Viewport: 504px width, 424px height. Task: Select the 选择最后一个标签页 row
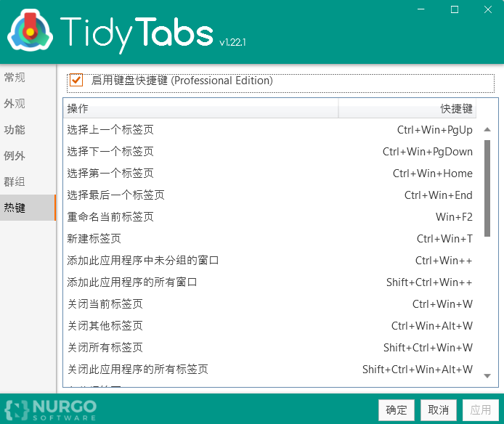(x=269, y=195)
